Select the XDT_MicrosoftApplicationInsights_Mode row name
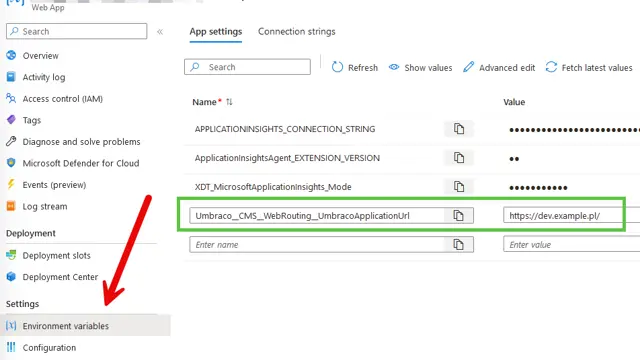The height and width of the screenshot is (360, 640). point(273,187)
